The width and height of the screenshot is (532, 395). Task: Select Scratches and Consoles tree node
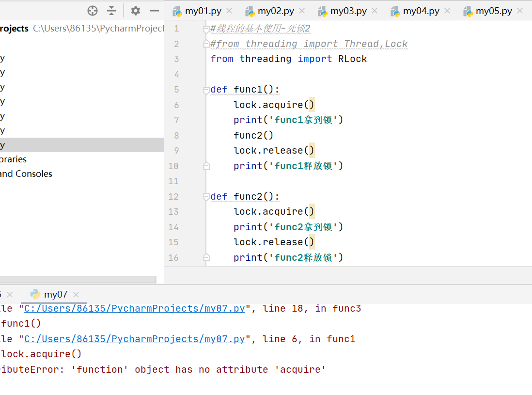(x=26, y=174)
